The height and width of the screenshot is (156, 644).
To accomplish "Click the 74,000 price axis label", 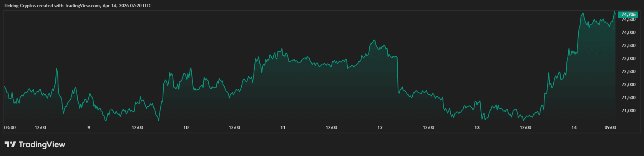I will tap(628, 33).
